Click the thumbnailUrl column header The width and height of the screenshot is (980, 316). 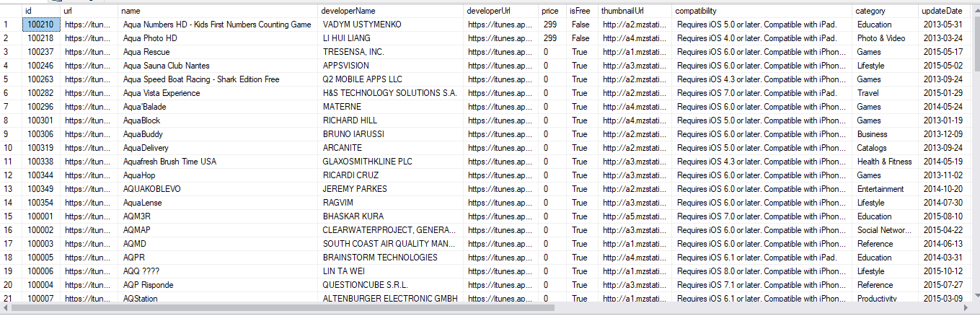[x=635, y=11]
